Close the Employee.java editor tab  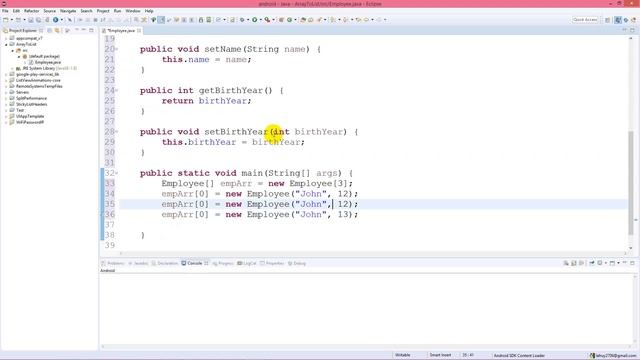click(139, 31)
